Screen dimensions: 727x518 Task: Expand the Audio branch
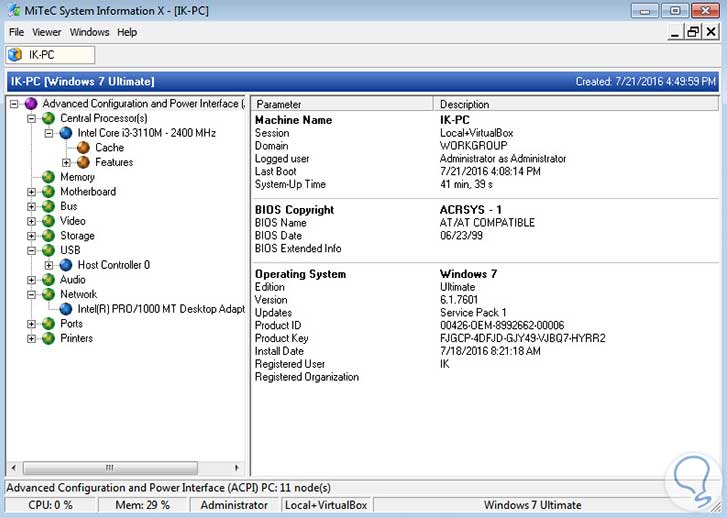pyautogui.click(x=31, y=280)
